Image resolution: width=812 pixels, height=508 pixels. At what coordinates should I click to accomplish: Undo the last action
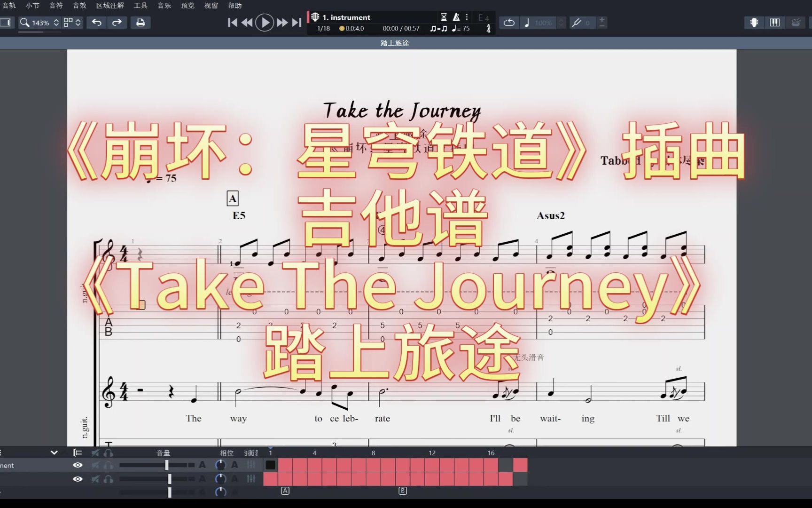click(x=96, y=23)
